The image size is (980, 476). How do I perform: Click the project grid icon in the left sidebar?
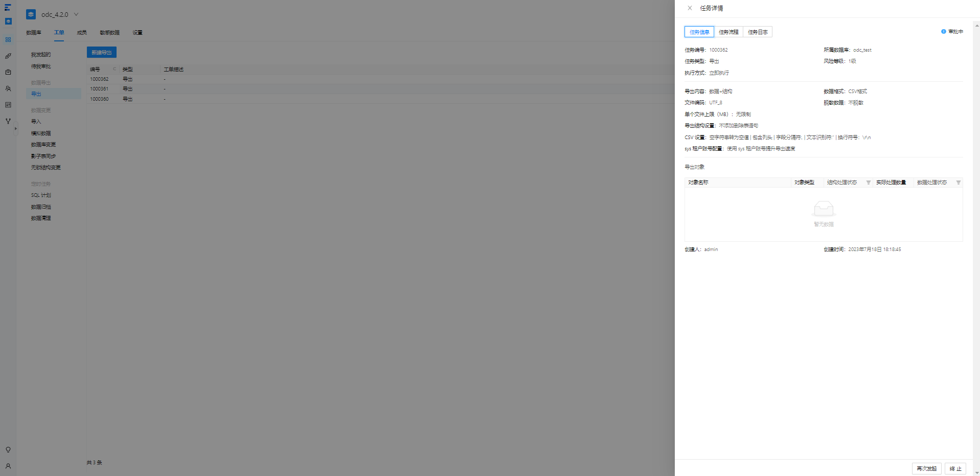[x=8, y=39]
